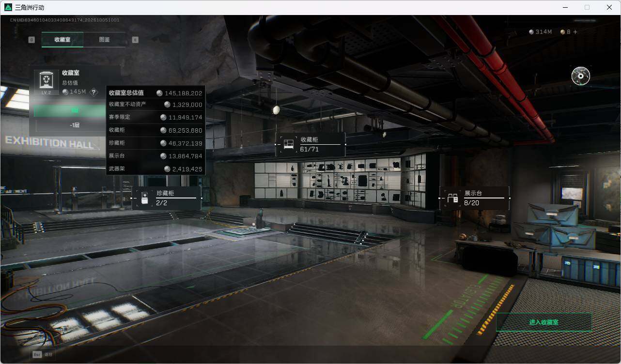The image size is (621, 364).
Task: Click the 珍藏柜 46,372,139 row
Action: 155,143
